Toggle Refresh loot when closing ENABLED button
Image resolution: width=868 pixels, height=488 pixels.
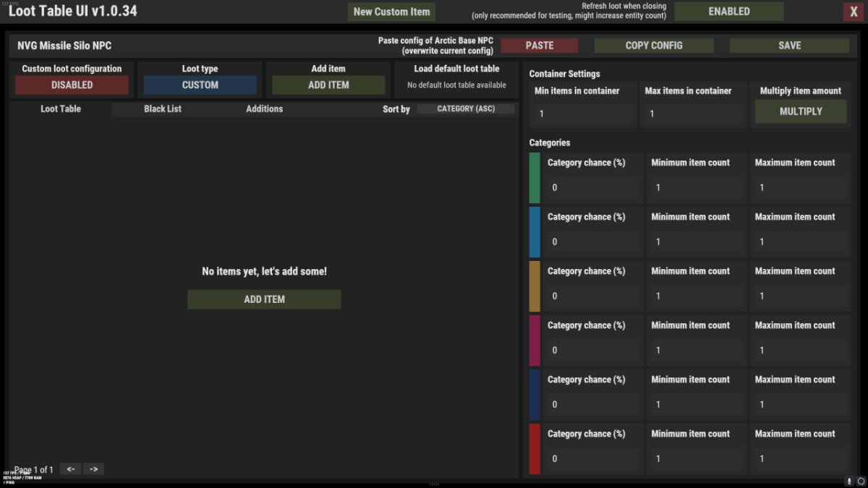(x=728, y=12)
